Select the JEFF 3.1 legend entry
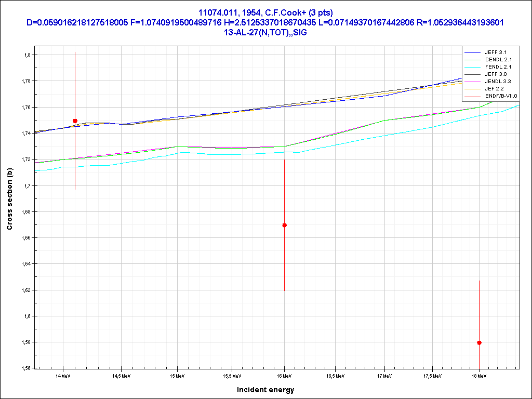532x399 pixels. [495, 52]
